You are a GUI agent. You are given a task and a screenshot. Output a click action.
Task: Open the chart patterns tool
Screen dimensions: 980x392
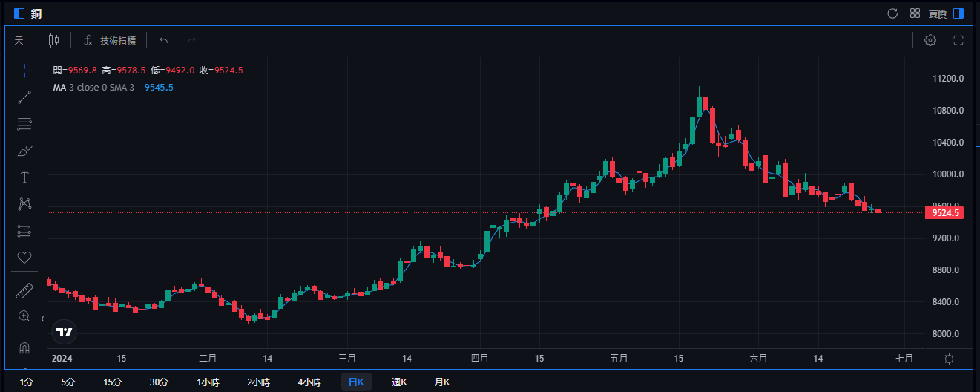tap(24, 203)
